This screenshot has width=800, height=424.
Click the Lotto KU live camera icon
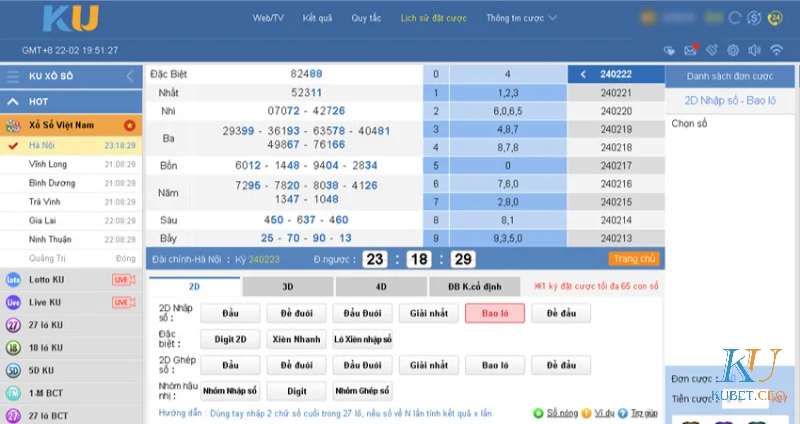[x=123, y=279]
